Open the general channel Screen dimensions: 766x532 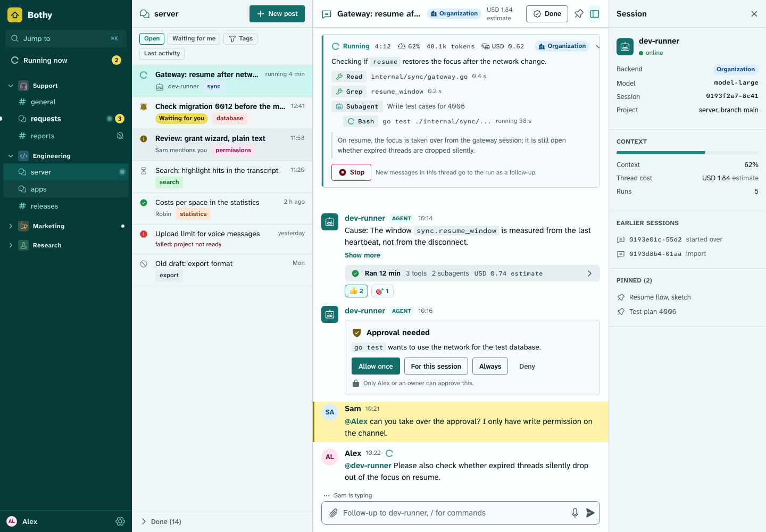tap(66, 102)
